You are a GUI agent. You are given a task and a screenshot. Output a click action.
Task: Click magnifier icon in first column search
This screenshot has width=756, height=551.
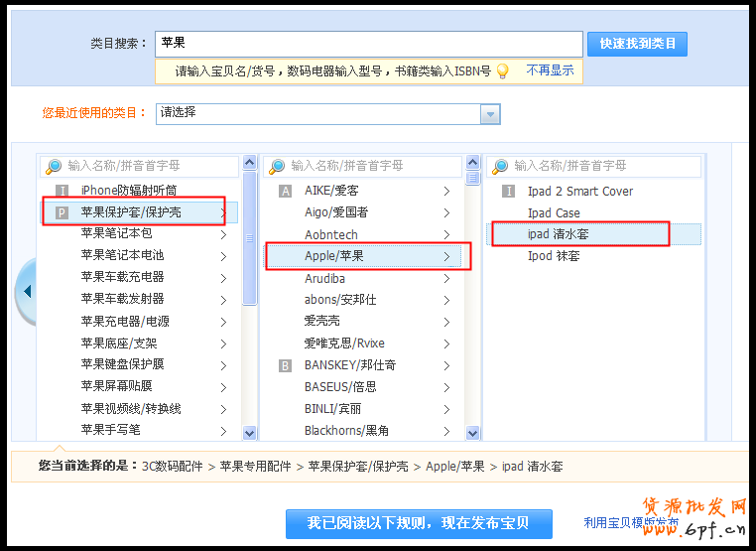(54, 166)
